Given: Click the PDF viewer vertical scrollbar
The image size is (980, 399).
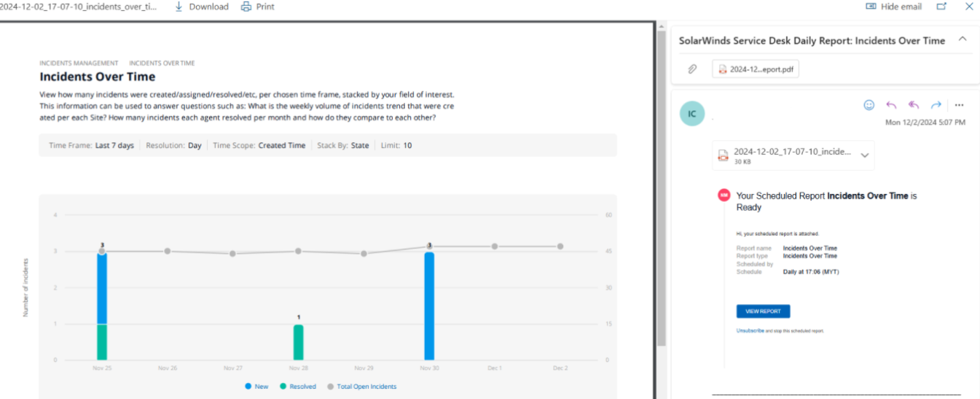Looking at the screenshot, I should coord(662,190).
